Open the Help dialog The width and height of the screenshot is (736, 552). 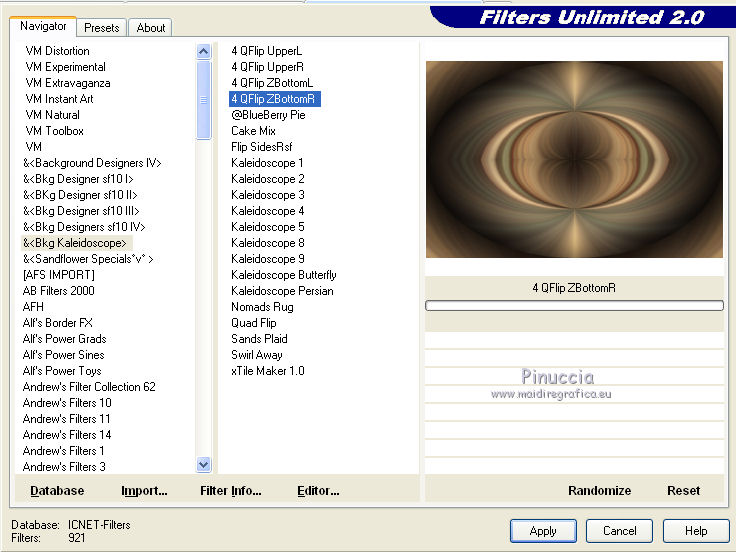(x=696, y=531)
